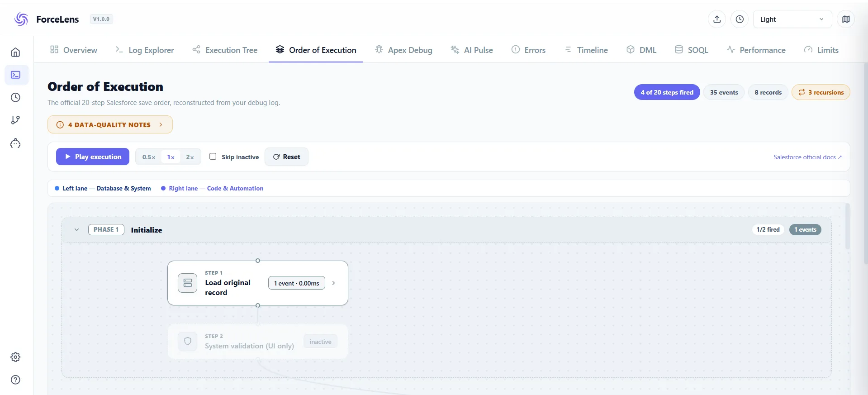Set playback speed to 2x
868x395 pixels.
coord(190,157)
